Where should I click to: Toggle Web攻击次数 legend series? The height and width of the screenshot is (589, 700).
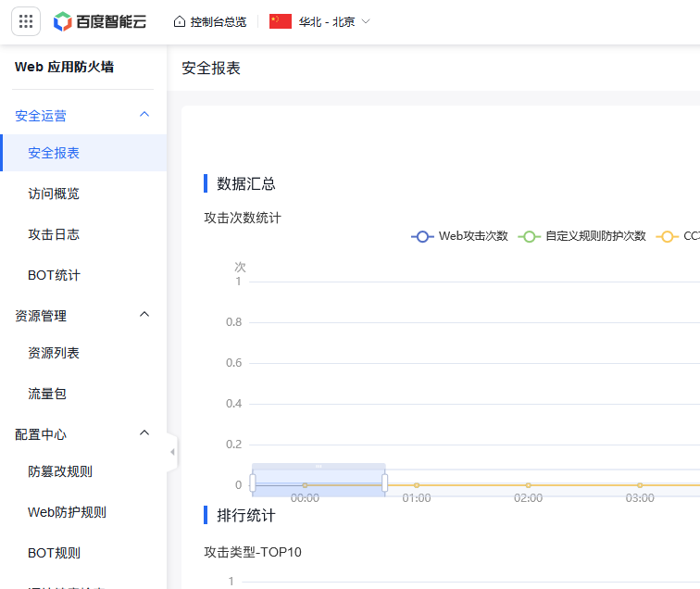[x=459, y=236]
